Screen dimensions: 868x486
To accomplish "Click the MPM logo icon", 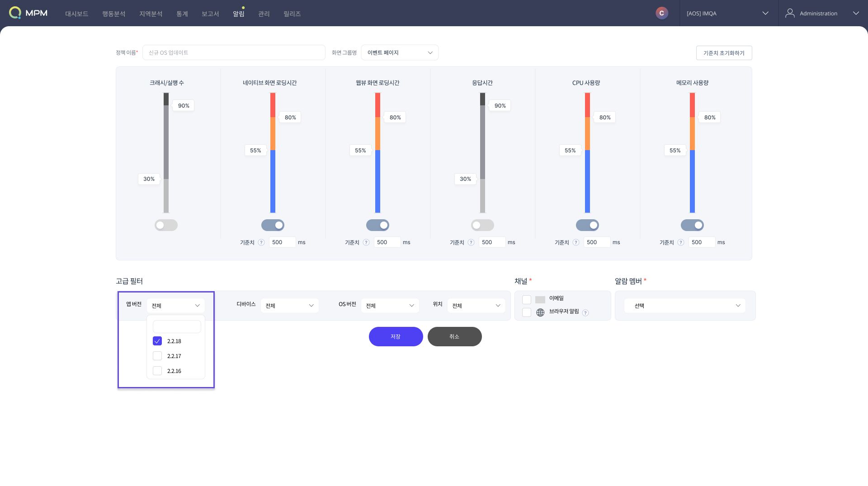I will pyautogui.click(x=15, y=13).
